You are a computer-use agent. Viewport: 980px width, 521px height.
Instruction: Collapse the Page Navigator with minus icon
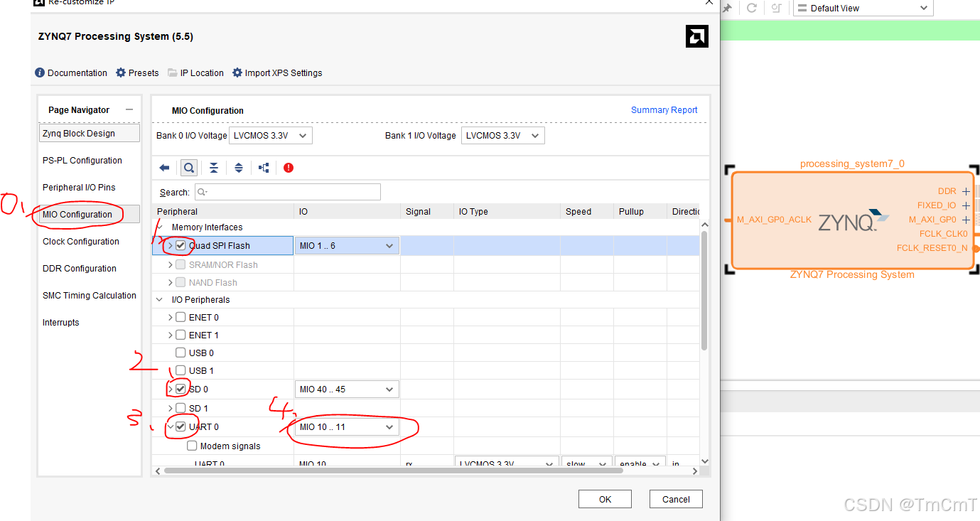pos(129,109)
